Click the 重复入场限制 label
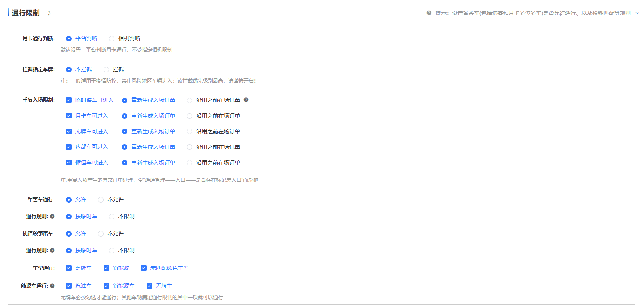Image resolution: width=644 pixels, height=305 pixels. tap(39, 100)
